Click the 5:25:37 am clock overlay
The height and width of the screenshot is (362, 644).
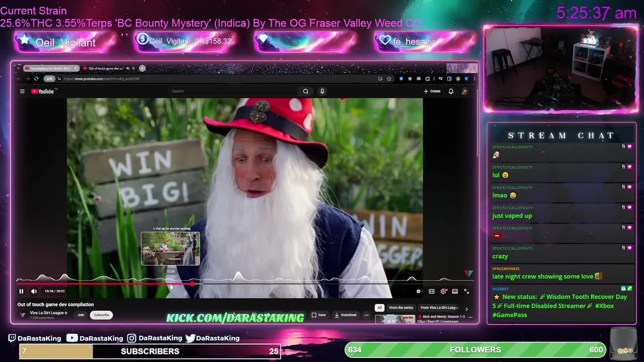597,13
